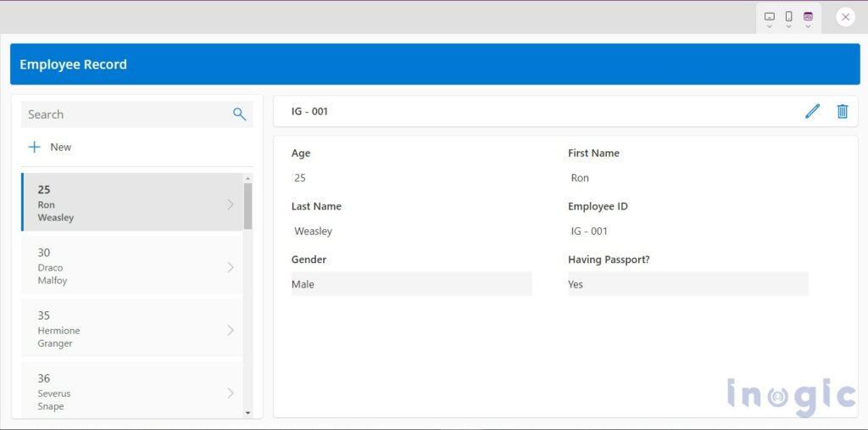868x430 pixels.
Task: Click the pencil edit record icon
Action: (x=812, y=111)
